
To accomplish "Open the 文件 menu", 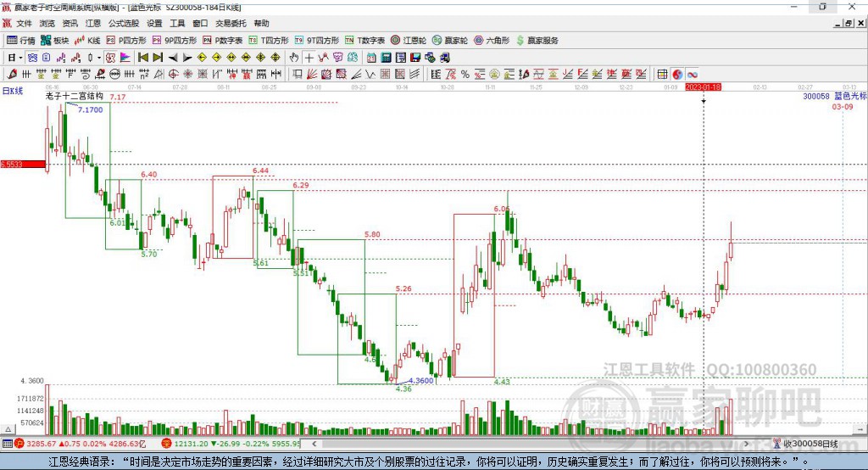I will pos(24,23).
